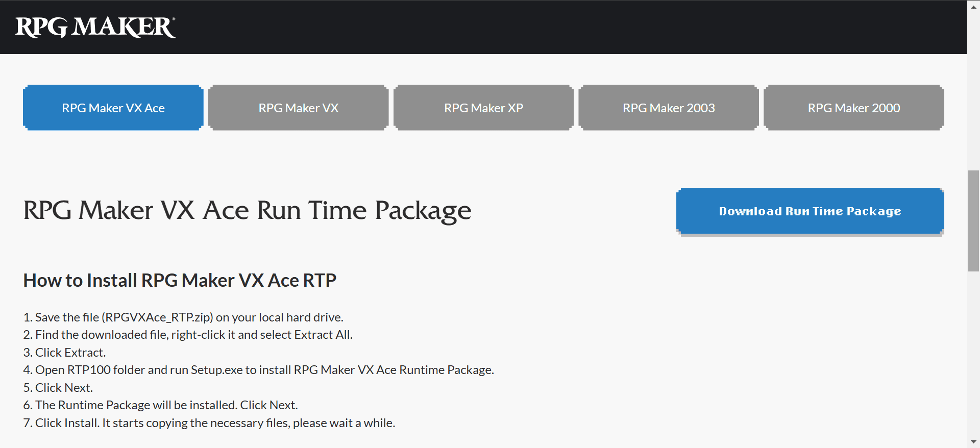
Task: Switch to the RPG Maker VX tab
Action: 299,108
